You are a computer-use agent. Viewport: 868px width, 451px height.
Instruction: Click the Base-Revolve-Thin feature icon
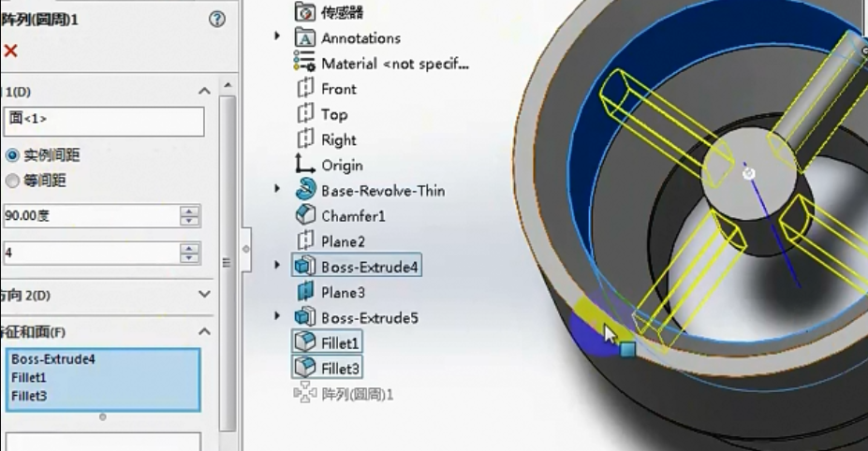pyautogui.click(x=305, y=190)
